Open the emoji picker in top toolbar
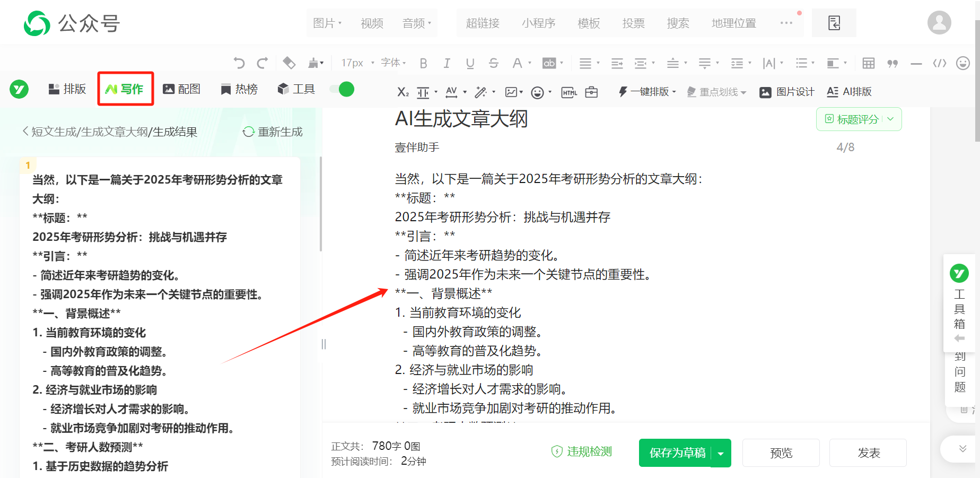Image resolution: width=980 pixels, height=478 pixels. [x=963, y=63]
